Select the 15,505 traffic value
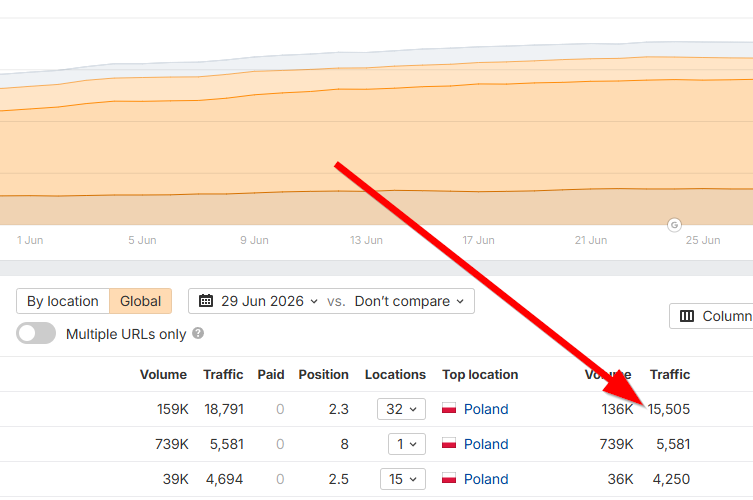This screenshot has height=500, width=753. pos(668,409)
